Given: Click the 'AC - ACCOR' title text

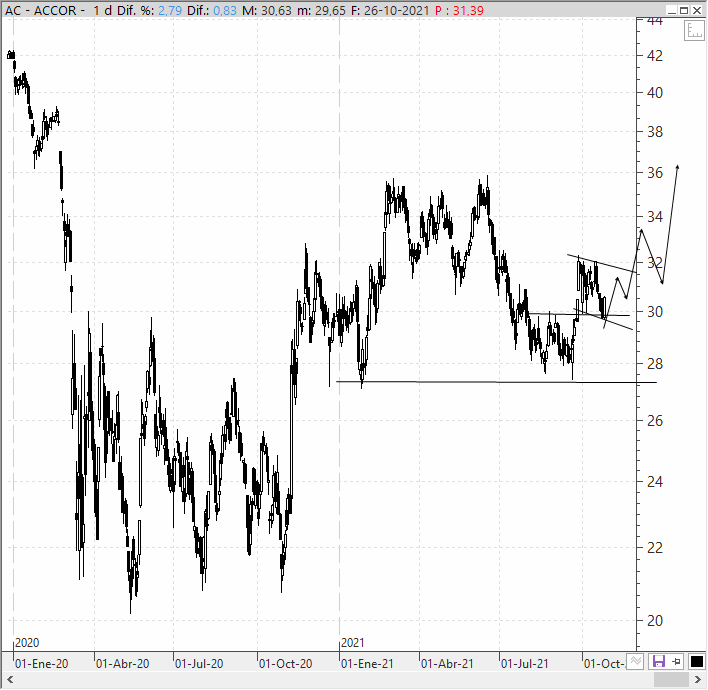Looking at the screenshot, I should [41, 10].
